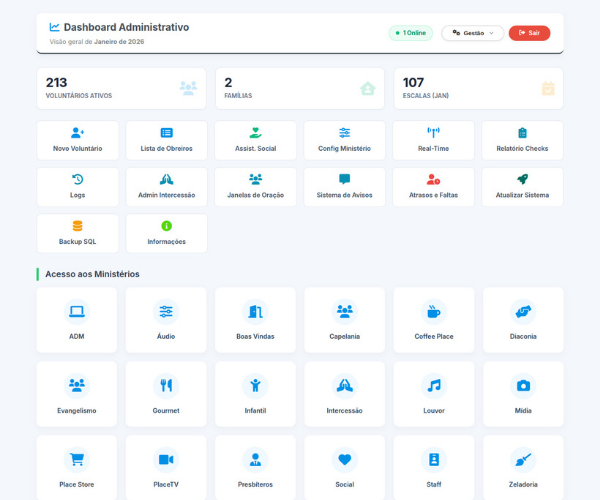The image size is (600, 500).
Task: Open Config Ministério sliders icon
Action: (x=344, y=132)
